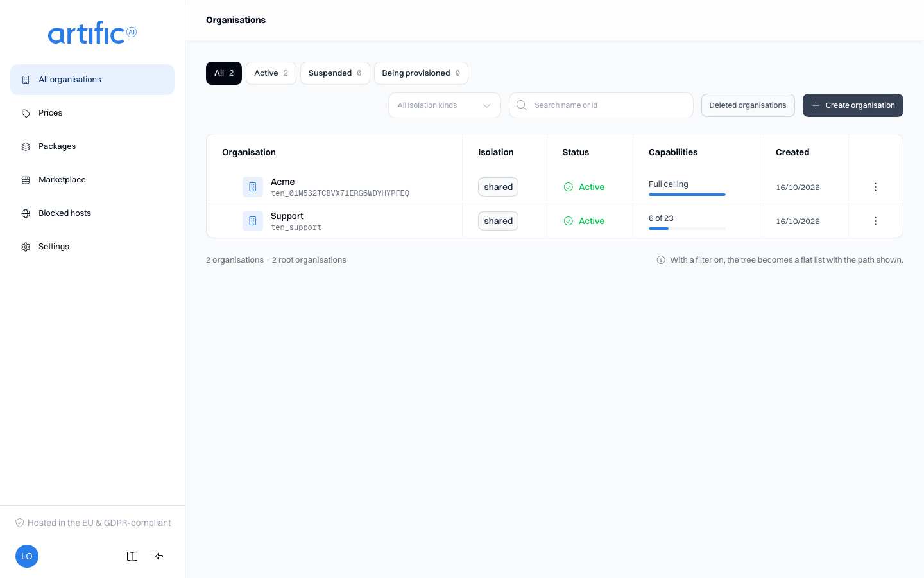Collapse the sidebar with arrow icon
Viewport: 924px width, 578px height.
pyautogui.click(x=158, y=556)
